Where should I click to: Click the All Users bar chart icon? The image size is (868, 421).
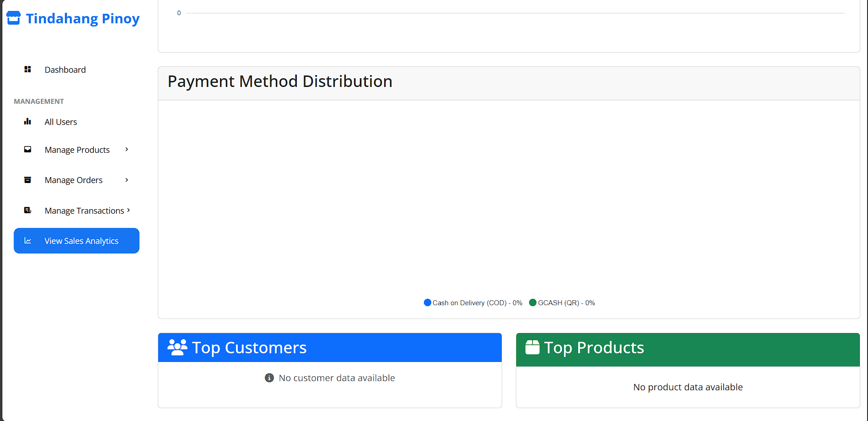click(27, 122)
